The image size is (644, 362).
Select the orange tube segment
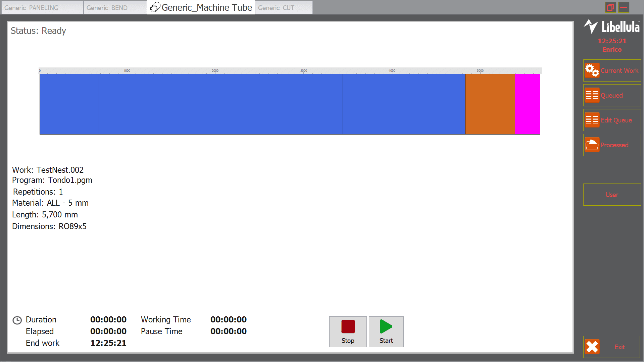coord(490,104)
